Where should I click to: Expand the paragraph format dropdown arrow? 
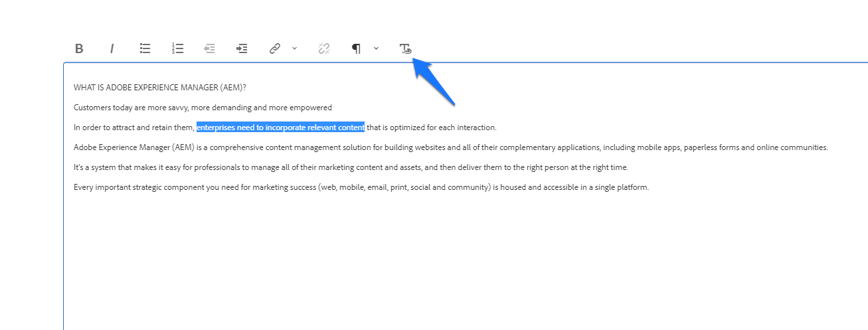pyautogui.click(x=376, y=48)
